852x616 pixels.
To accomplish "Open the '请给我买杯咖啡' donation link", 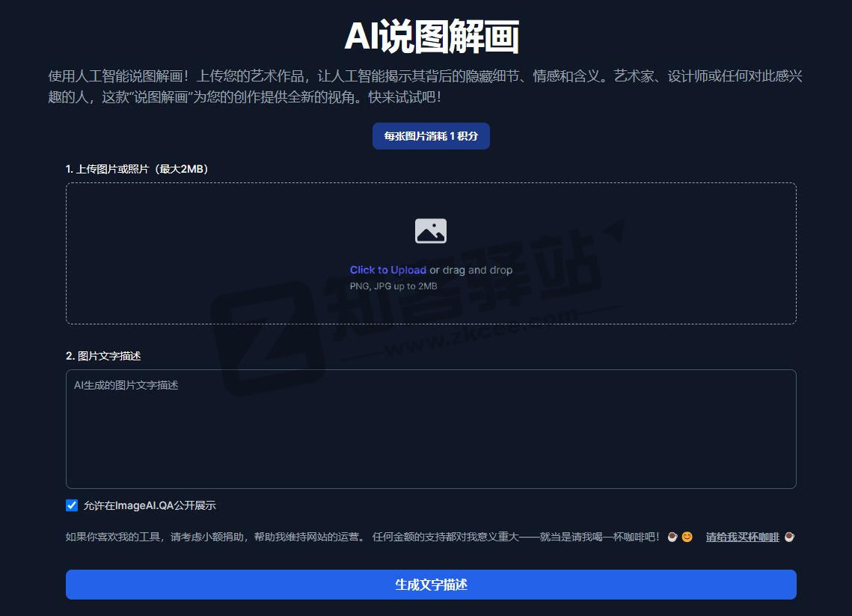I will coord(743,537).
